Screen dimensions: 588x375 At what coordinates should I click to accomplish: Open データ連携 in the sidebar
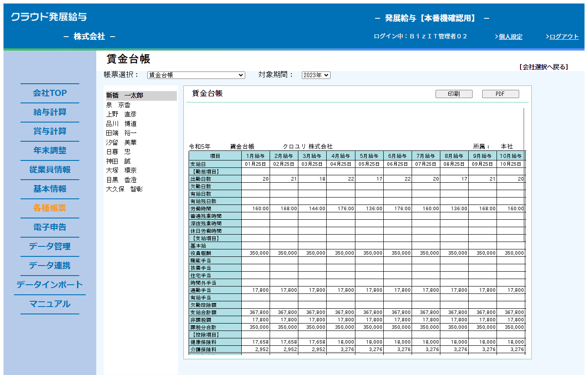pos(50,266)
